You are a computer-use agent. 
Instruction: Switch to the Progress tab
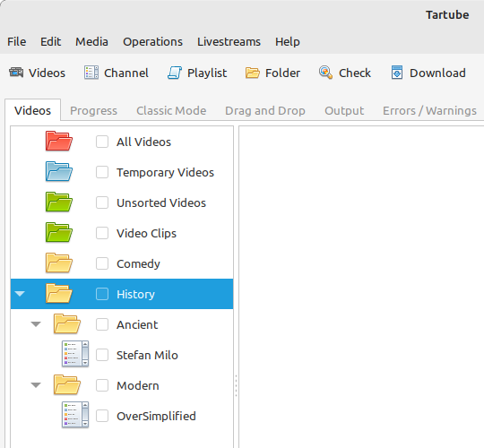tap(93, 110)
